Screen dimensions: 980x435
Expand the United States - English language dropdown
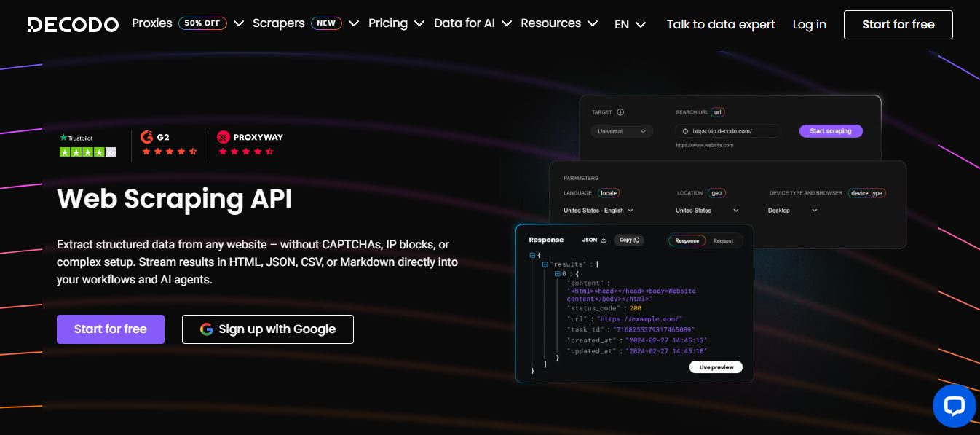(x=598, y=211)
